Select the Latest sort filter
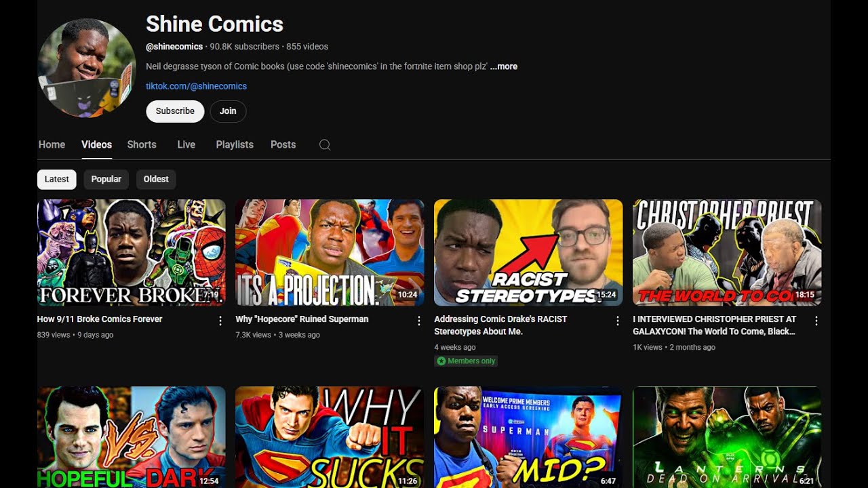The height and width of the screenshot is (488, 868). 57,179
